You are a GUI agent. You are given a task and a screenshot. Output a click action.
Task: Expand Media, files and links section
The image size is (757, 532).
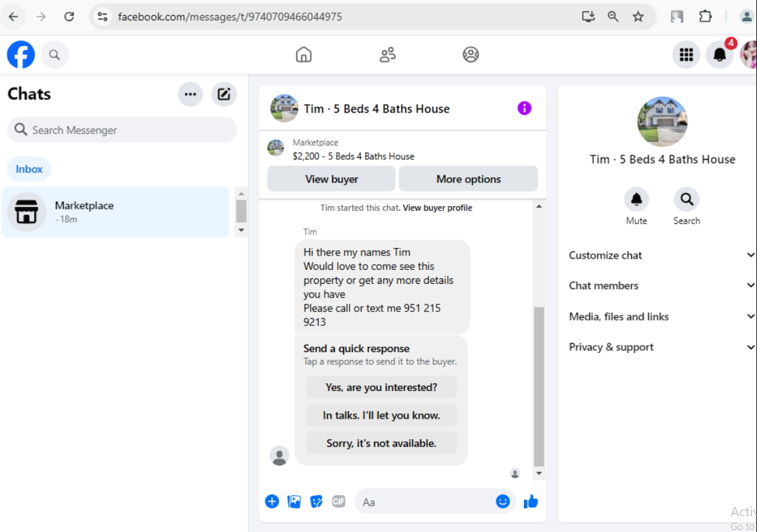pyautogui.click(x=662, y=316)
